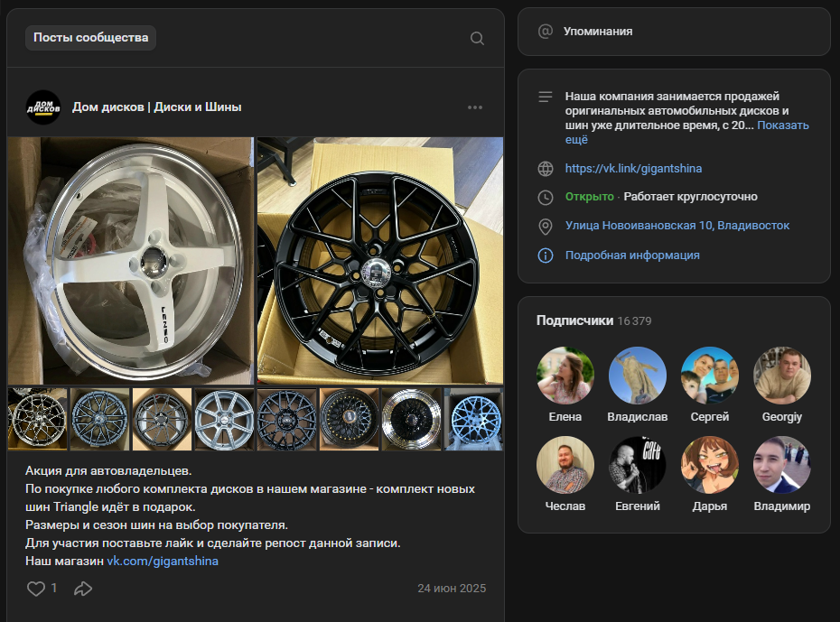
Task: Open Подробная информация details link
Action: pyautogui.click(x=632, y=255)
